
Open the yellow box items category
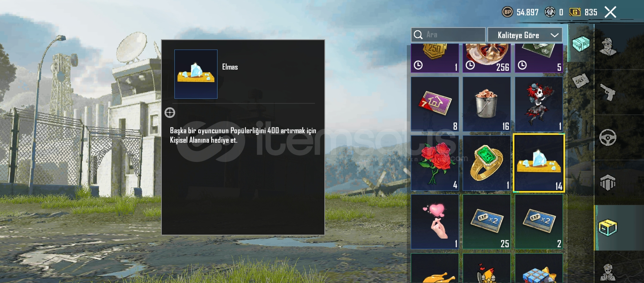point(608,228)
